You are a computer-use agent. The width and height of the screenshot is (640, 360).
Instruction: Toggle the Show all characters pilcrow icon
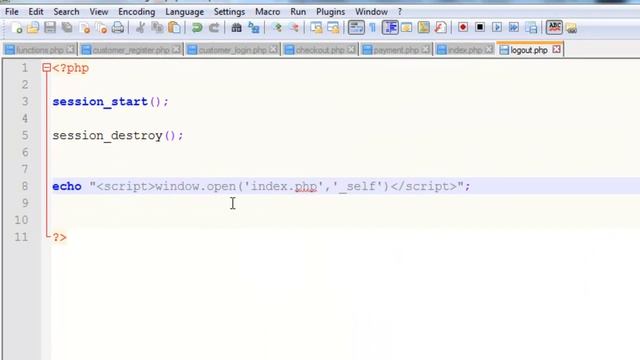tap(372, 28)
